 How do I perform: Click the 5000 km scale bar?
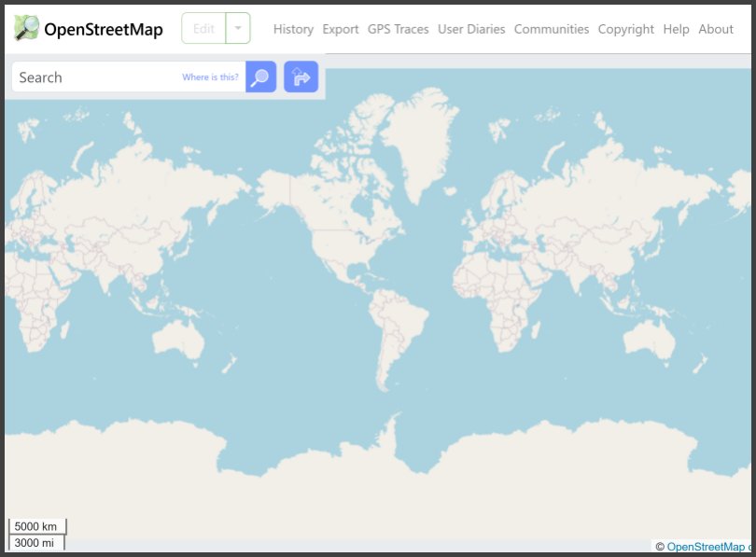tap(37, 527)
